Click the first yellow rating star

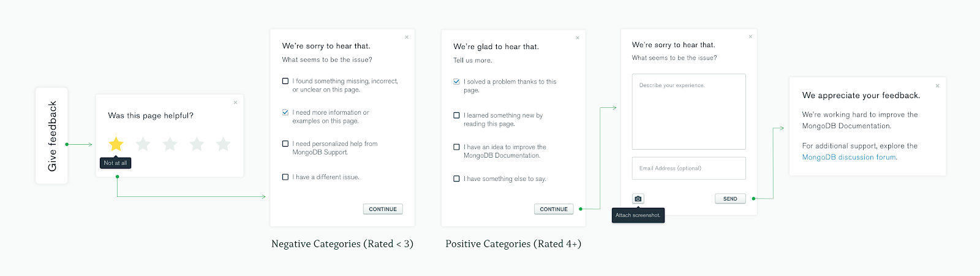[116, 144]
